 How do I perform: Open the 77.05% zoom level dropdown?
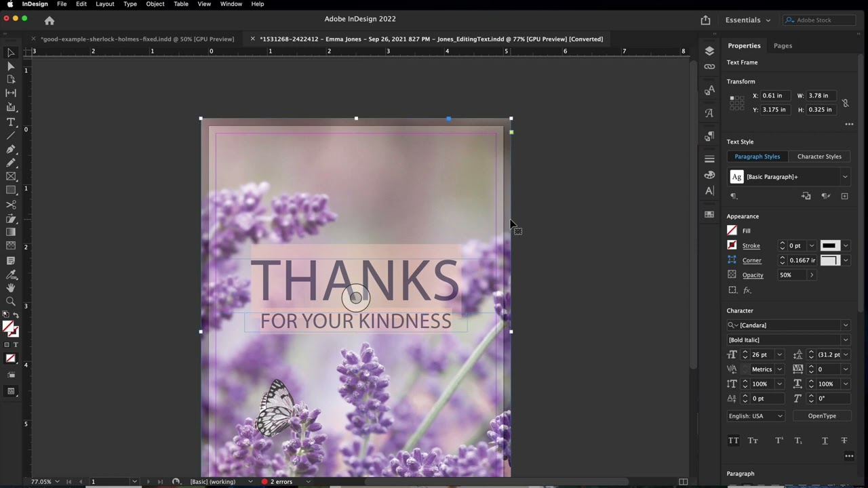point(57,482)
